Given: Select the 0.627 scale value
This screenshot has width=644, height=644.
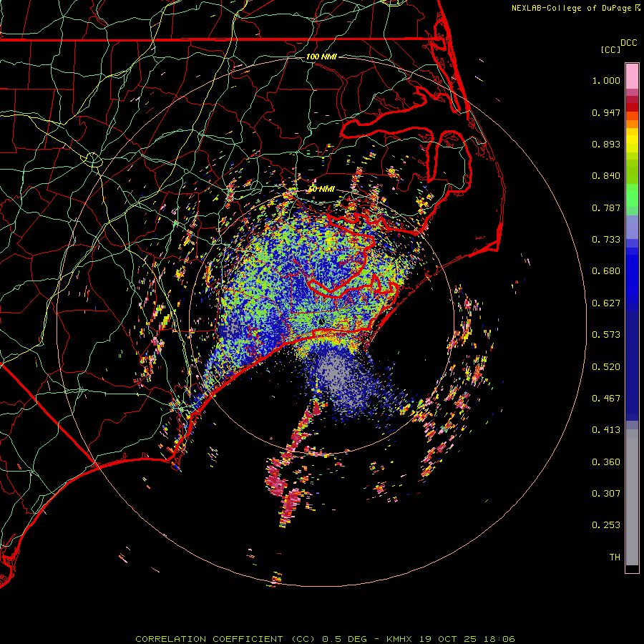Looking at the screenshot, I should [x=606, y=303].
